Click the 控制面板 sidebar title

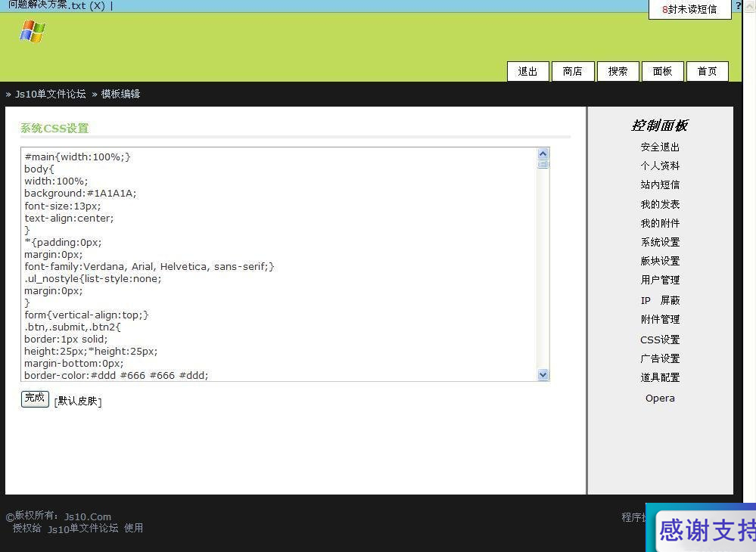point(660,126)
